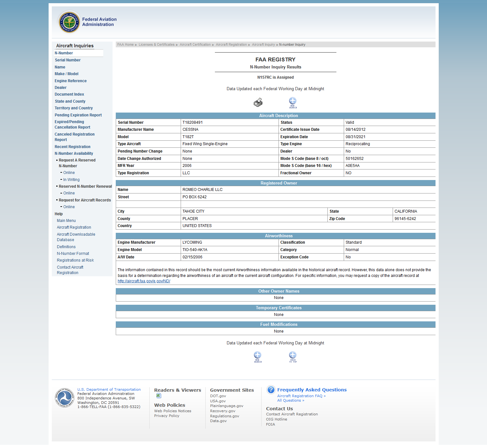Open Regulations.gov footer link
This screenshot has height=448, width=487.
coord(224,416)
